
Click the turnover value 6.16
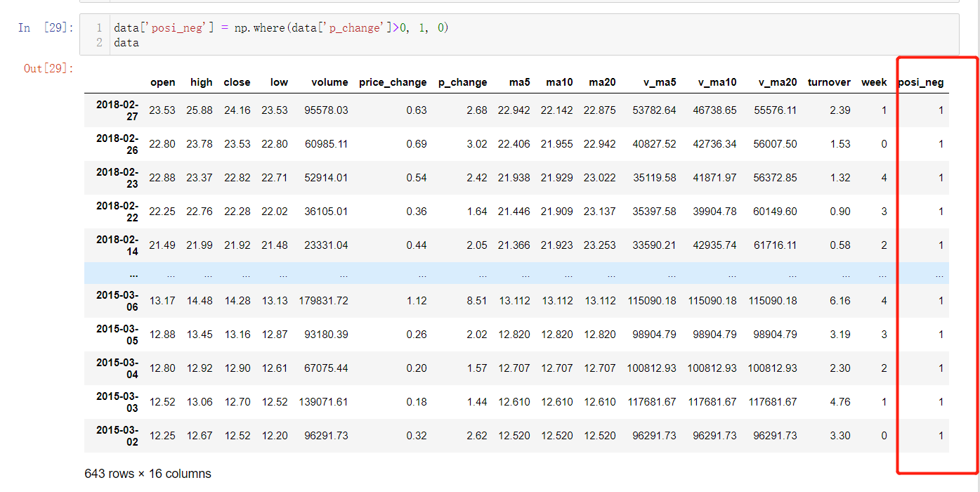pos(839,300)
